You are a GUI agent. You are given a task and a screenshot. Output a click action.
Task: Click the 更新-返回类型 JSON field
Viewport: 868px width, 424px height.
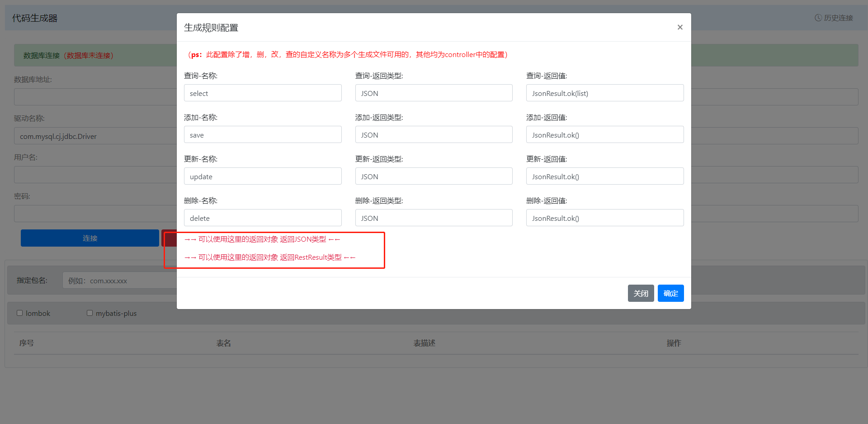point(434,176)
